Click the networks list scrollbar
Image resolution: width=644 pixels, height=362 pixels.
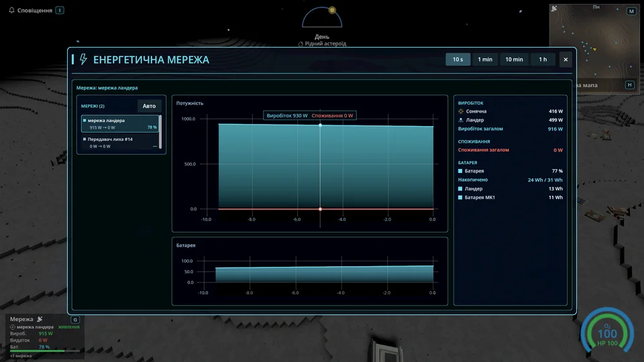(160, 132)
